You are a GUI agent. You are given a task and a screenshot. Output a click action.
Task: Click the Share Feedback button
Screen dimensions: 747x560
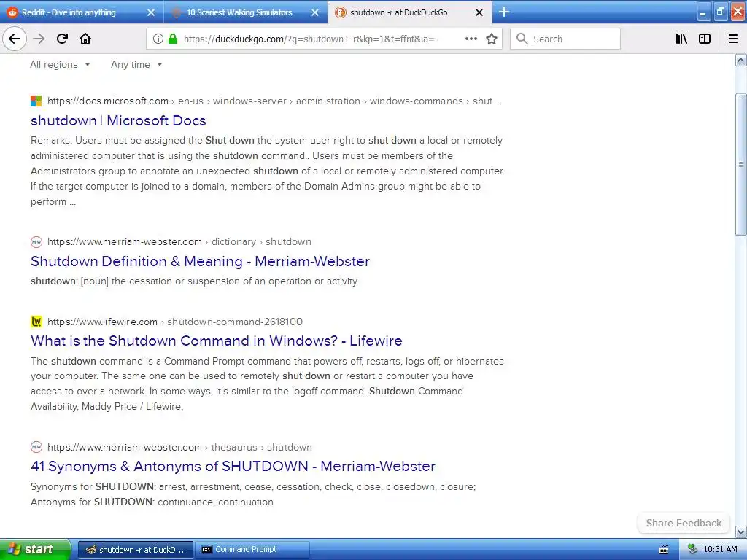[684, 523]
